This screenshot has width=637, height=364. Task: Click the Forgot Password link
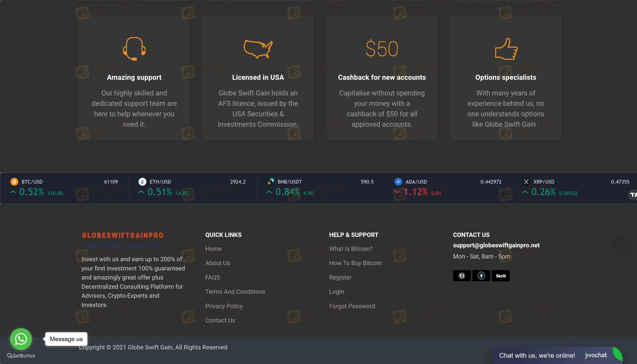[352, 306]
